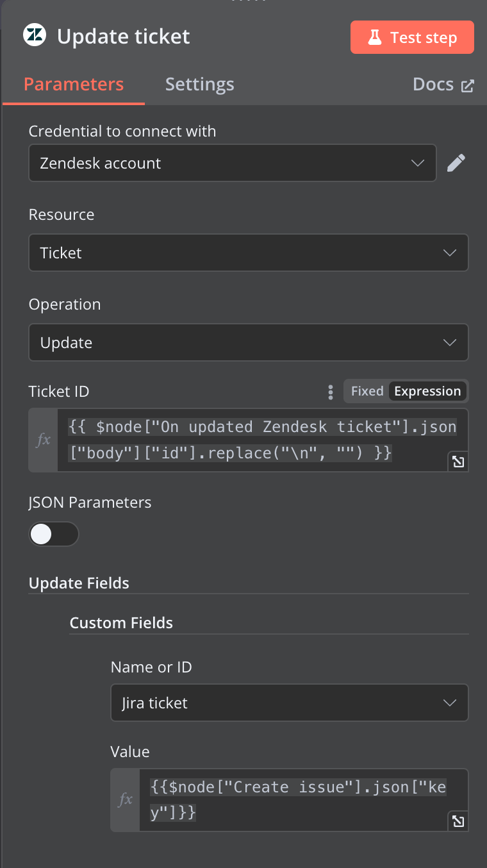Open the Resource dropdown showing Ticket
This screenshot has height=868, width=487.
pos(249,253)
